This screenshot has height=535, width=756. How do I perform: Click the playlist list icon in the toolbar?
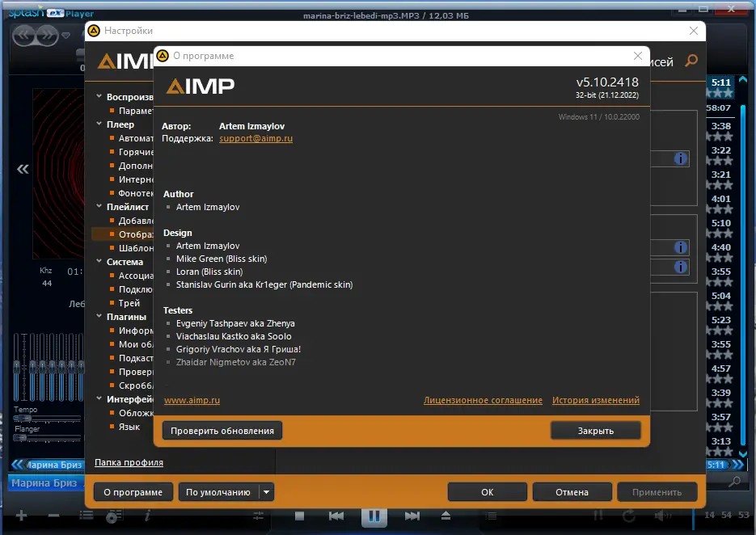coord(86,516)
